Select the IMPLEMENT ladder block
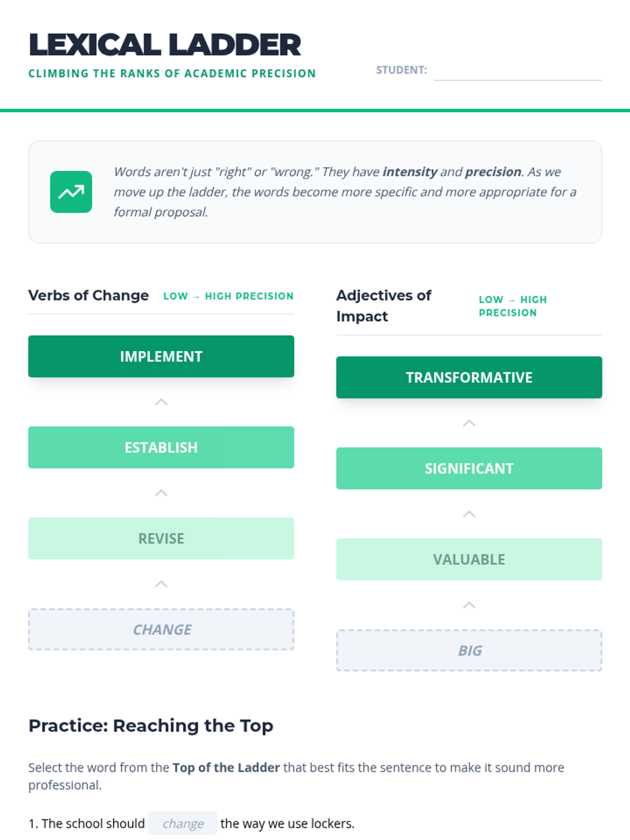The width and height of the screenshot is (630, 840). click(x=161, y=356)
